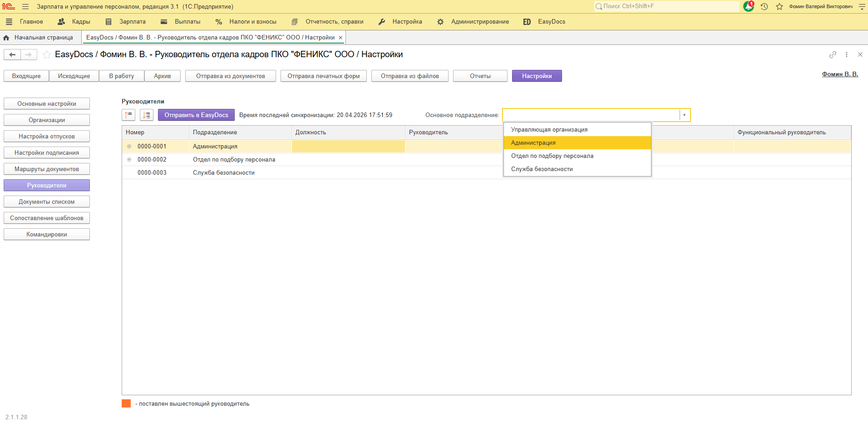868x427 pixels.
Task: Pick Отдел по подбору персонала option
Action: tap(577, 156)
